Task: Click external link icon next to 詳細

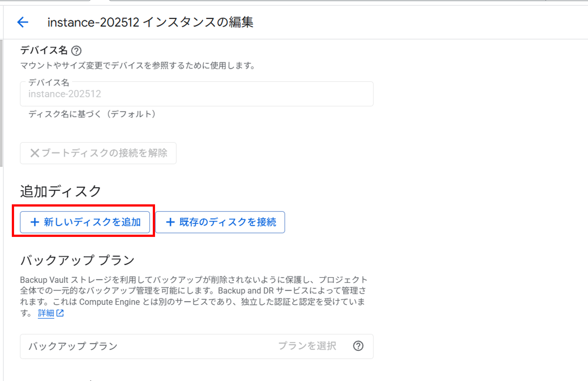Action: (x=60, y=313)
